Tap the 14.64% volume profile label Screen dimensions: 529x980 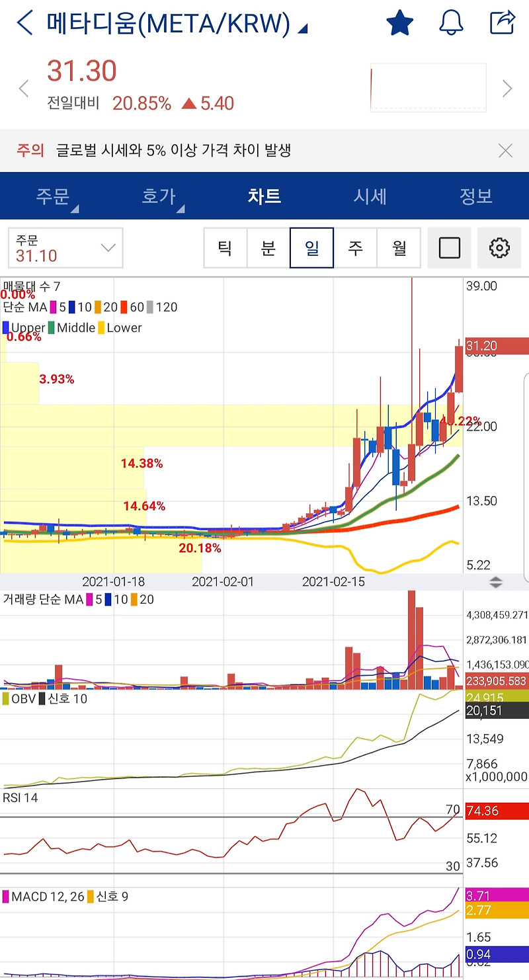(144, 507)
